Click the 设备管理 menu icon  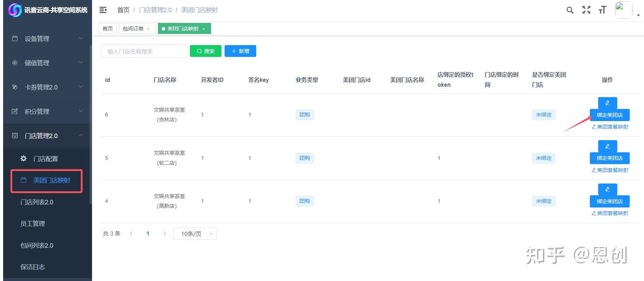click(x=15, y=39)
